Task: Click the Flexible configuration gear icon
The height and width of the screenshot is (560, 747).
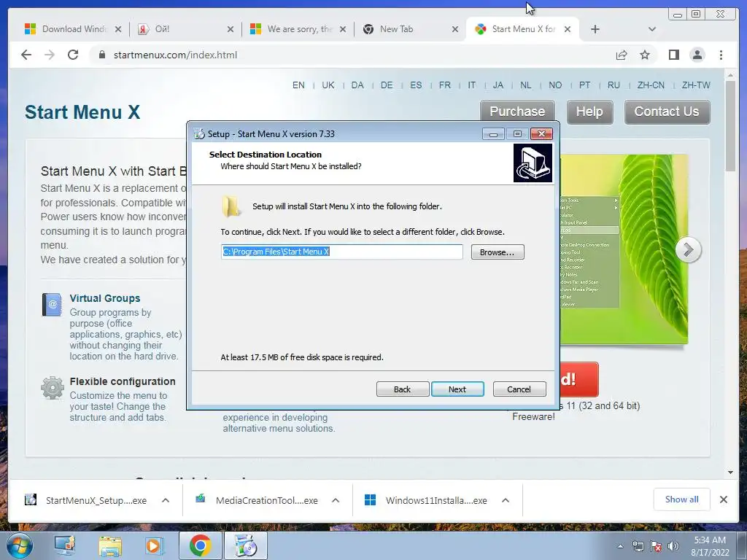Action: [x=53, y=388]
